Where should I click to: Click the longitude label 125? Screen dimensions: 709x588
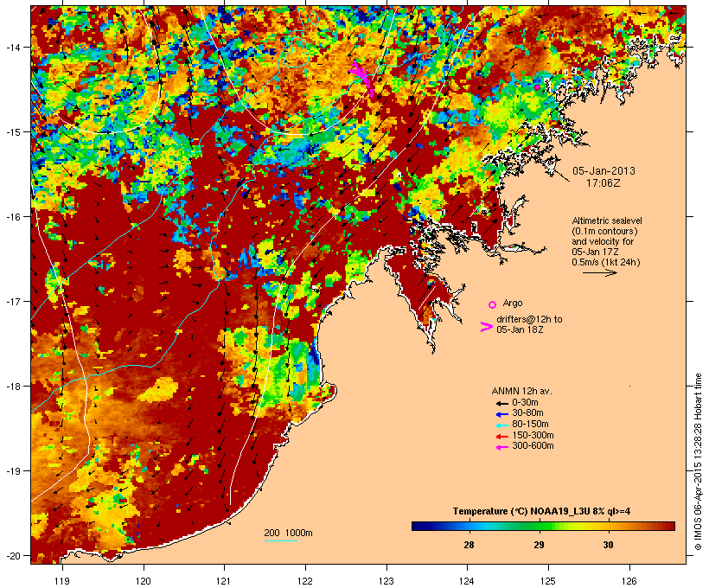[x=548, y=581]
